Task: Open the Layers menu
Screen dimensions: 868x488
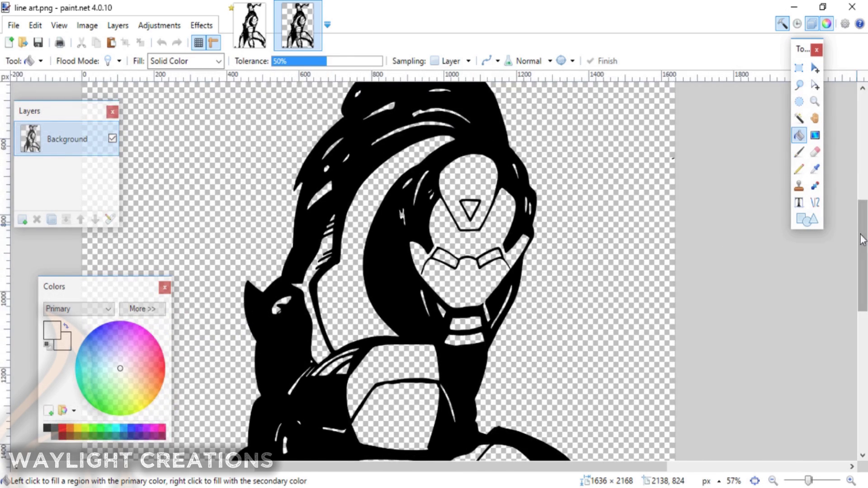Action: 118,25
